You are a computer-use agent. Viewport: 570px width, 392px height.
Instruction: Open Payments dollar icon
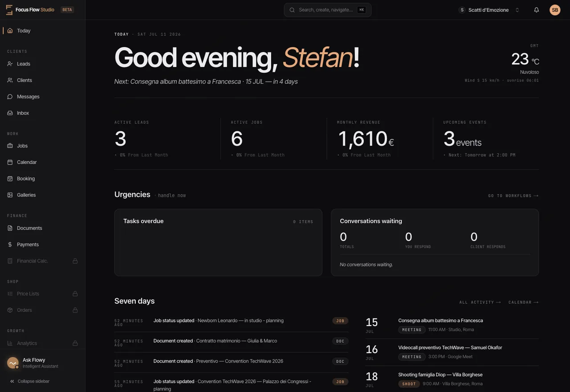click(x=10, y=245)
